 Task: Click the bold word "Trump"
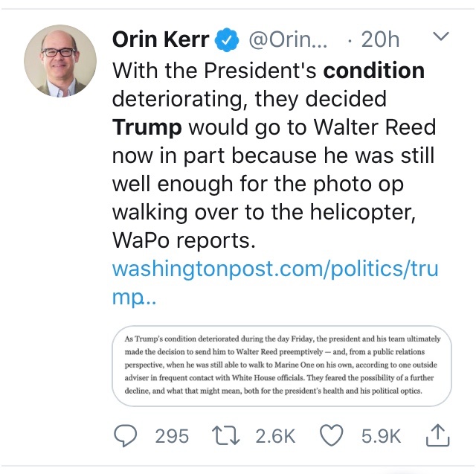pos(147,126)
